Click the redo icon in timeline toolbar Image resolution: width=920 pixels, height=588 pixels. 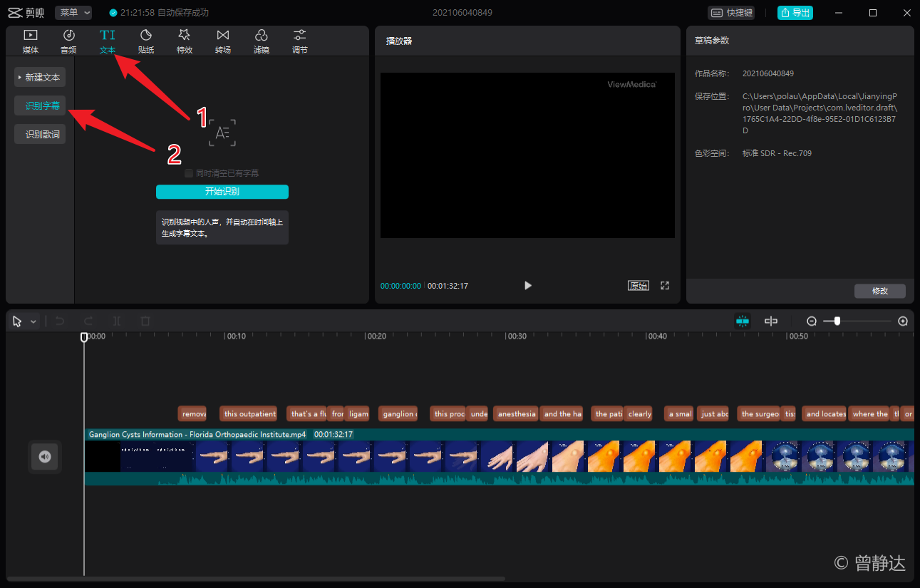88,321
